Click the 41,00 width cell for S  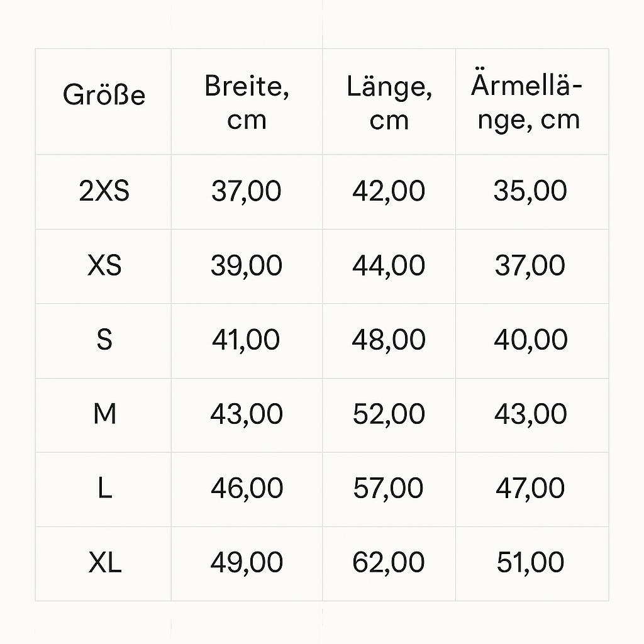[x=246, y=340]
